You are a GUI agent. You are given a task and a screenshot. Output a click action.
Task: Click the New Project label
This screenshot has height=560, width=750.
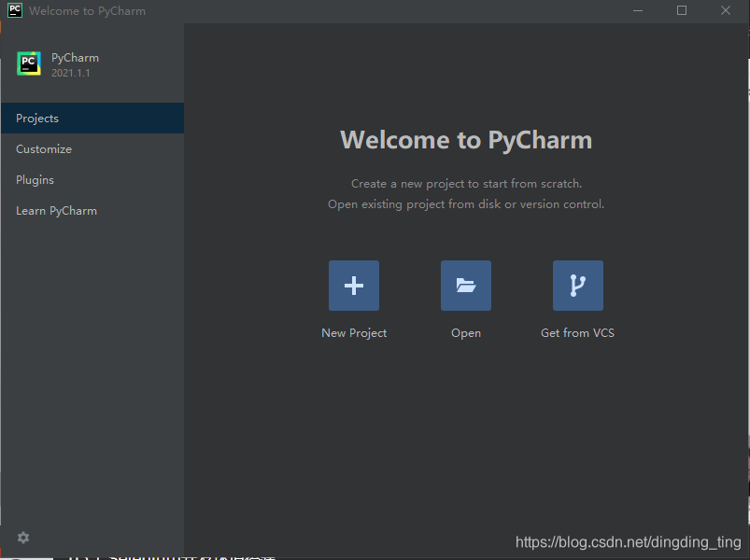354,333
